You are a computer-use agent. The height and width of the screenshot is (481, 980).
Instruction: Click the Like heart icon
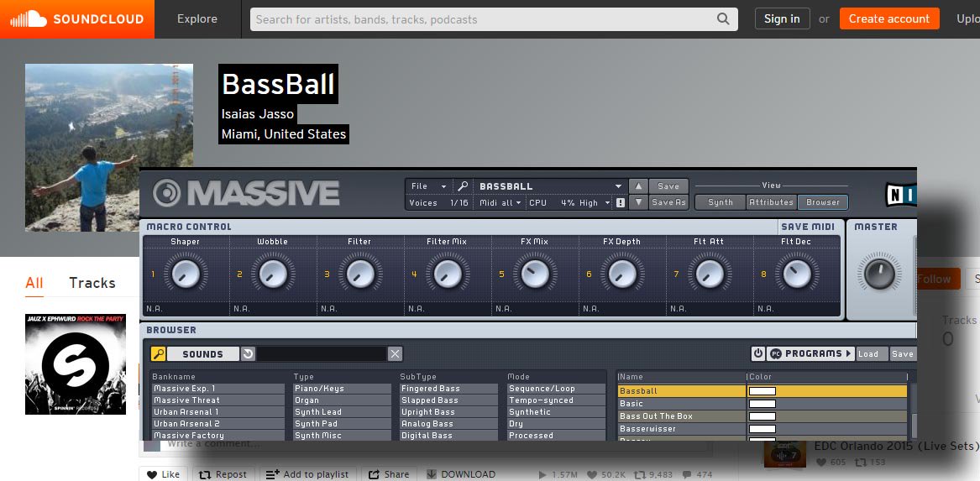152,475
